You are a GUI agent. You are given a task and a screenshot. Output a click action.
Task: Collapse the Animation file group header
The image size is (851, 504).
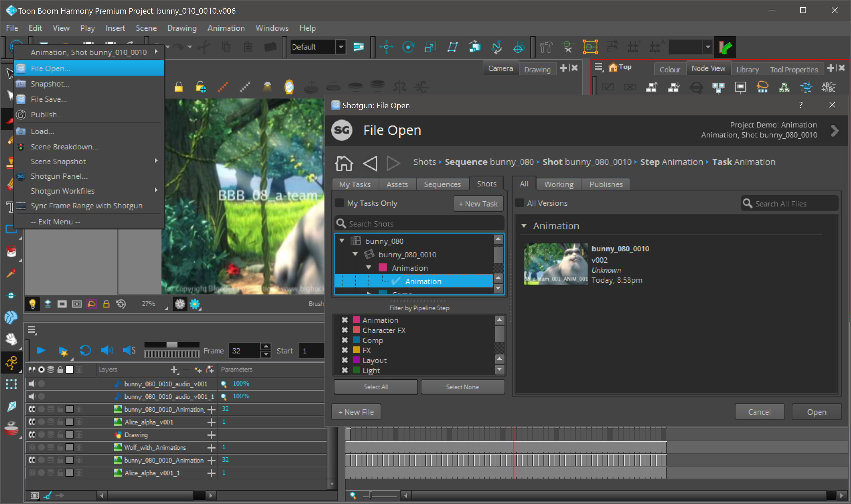524,226
